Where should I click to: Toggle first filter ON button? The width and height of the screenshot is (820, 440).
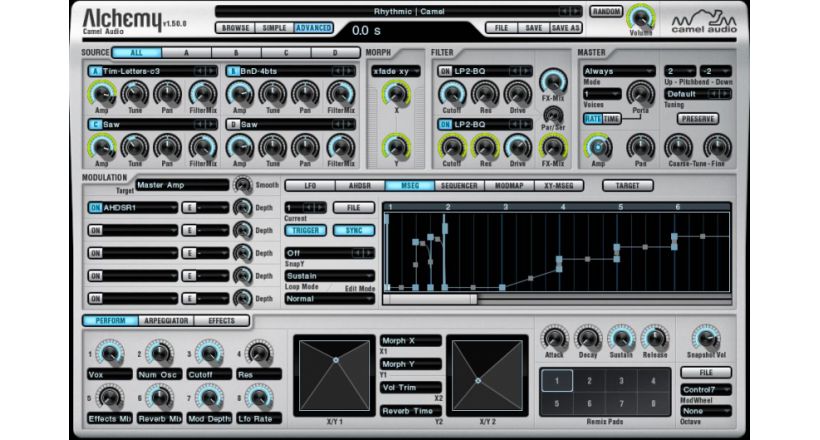pos(445,71)
